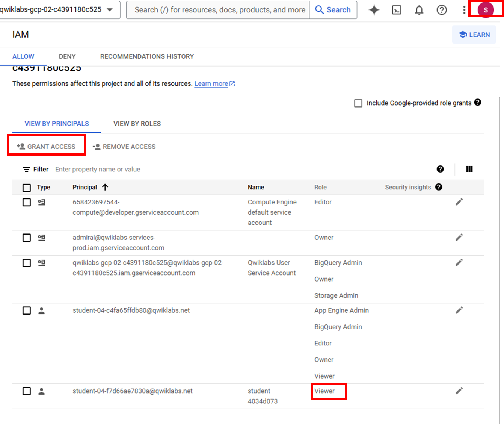Click user type icon for student-04-f7d66ae7830a
Screen dimensions: 504x424
click(42, 391)
